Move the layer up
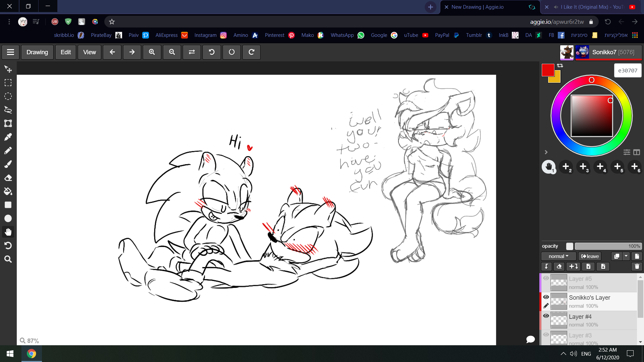The image size is (644, 362). click(588, 266)
